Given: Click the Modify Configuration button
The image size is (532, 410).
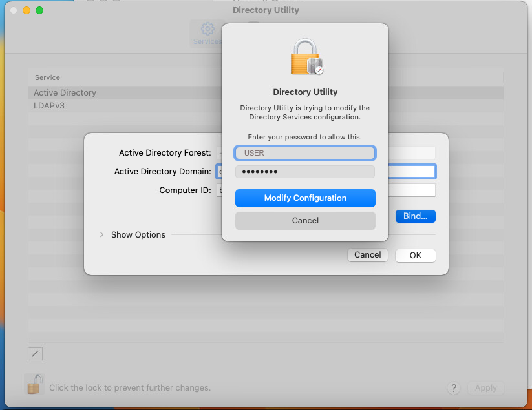Looking at the screenshot, I should pos(305,198).
